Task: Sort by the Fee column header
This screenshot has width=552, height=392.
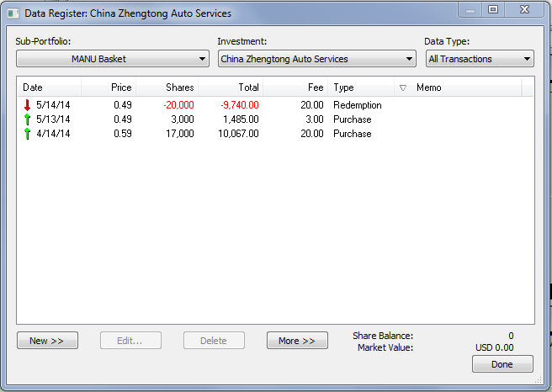Action: 295,87
